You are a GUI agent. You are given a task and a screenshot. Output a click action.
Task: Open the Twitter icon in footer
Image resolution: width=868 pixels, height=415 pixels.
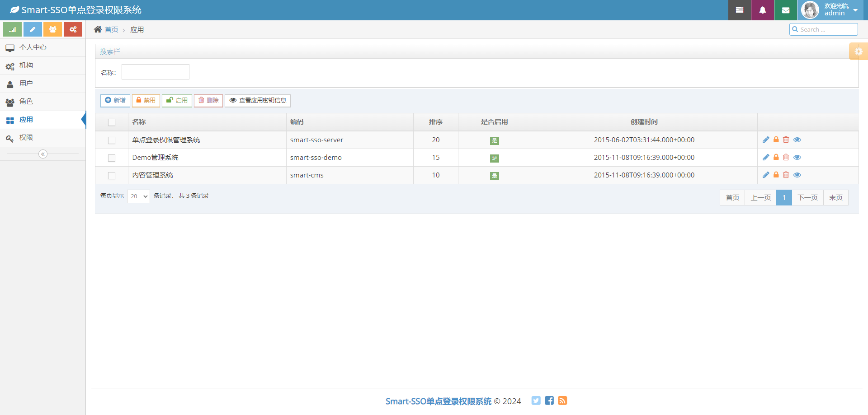pyautogui.click(x=536, y=401)
